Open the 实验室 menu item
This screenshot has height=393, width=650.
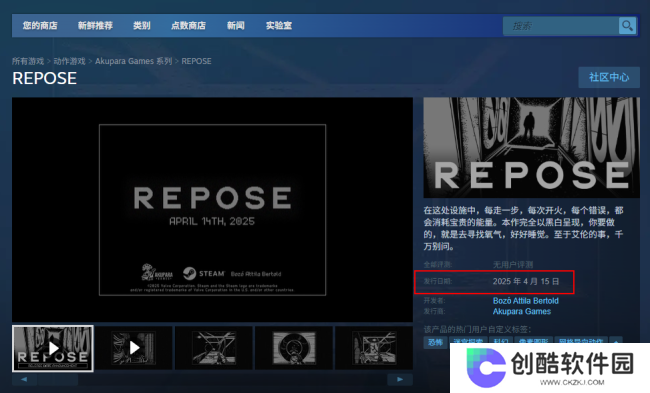pos(279,26)
